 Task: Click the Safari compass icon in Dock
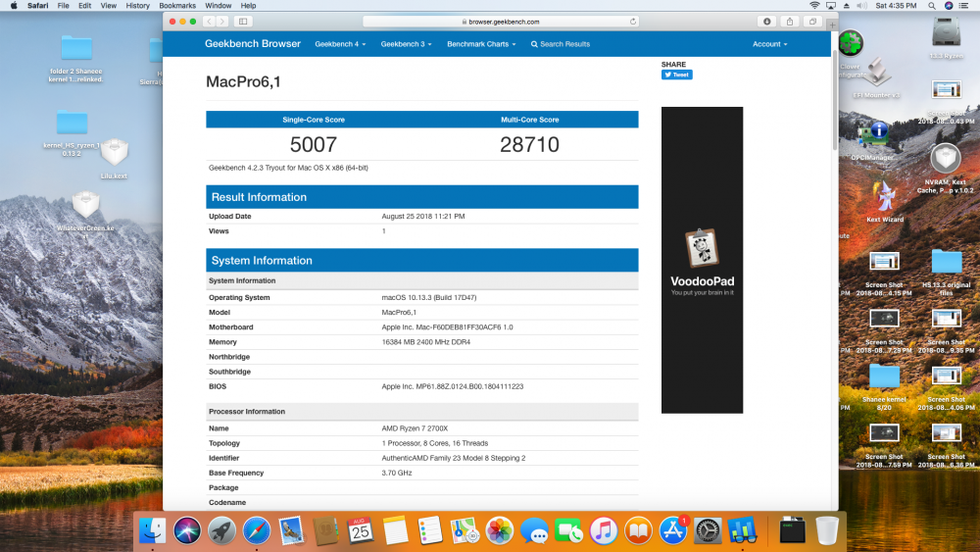256,530
